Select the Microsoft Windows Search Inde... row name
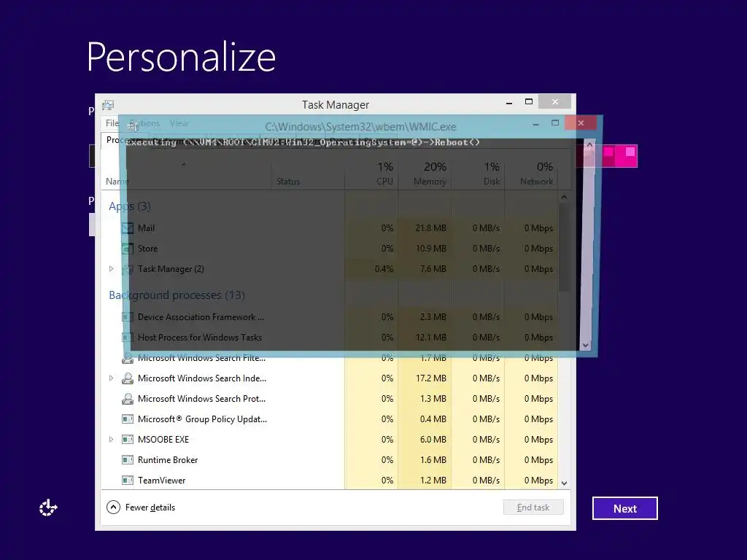 click(x=202, y=378)
